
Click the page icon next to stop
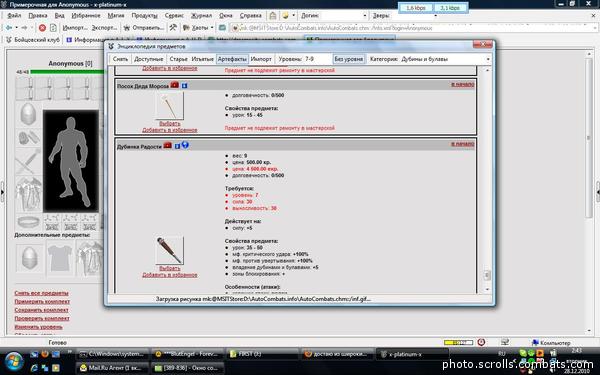coord(53,28)
